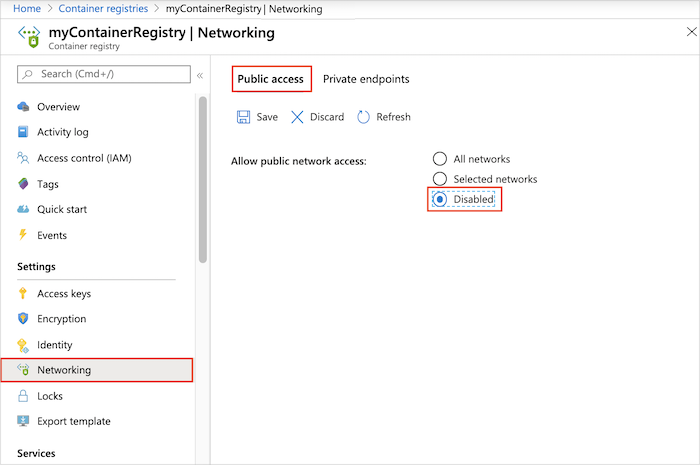Click the Locks padlock icon
The image size is (700, 465).
tap(24, 396)
